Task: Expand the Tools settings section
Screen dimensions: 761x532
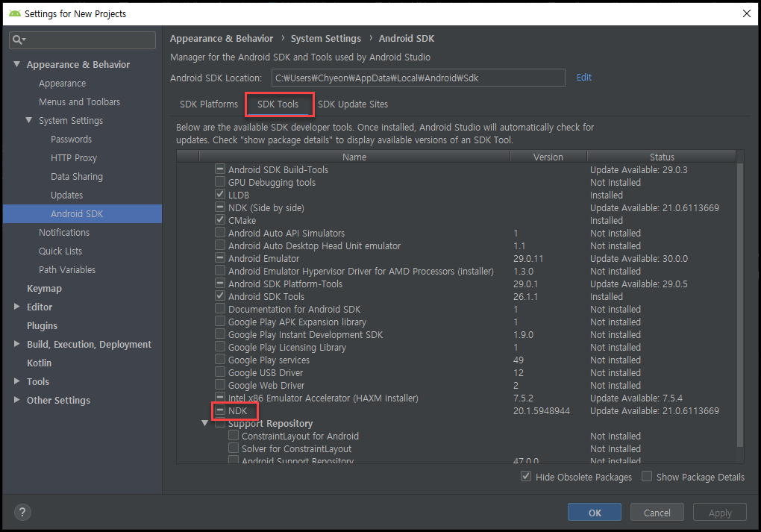Action: [16, 381]
